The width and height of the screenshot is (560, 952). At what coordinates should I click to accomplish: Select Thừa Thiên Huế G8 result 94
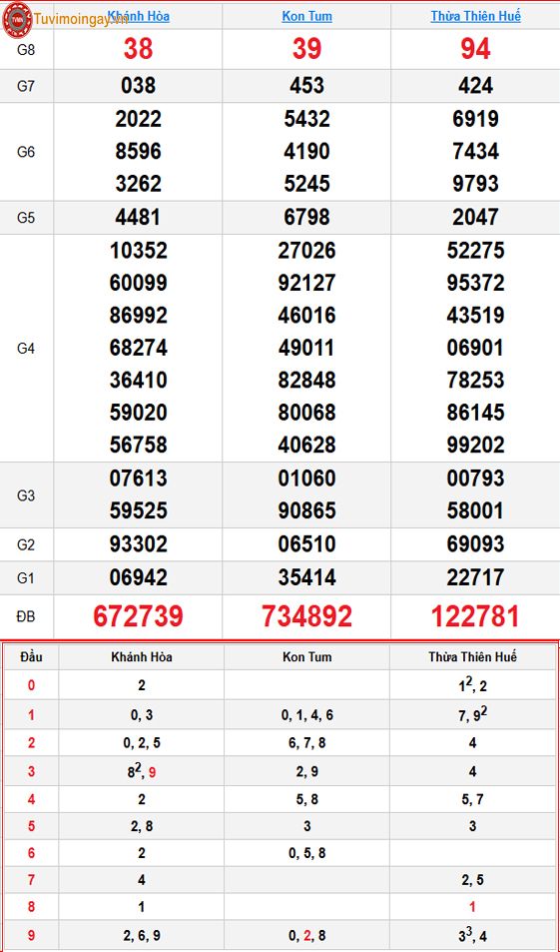coord(476,49)
